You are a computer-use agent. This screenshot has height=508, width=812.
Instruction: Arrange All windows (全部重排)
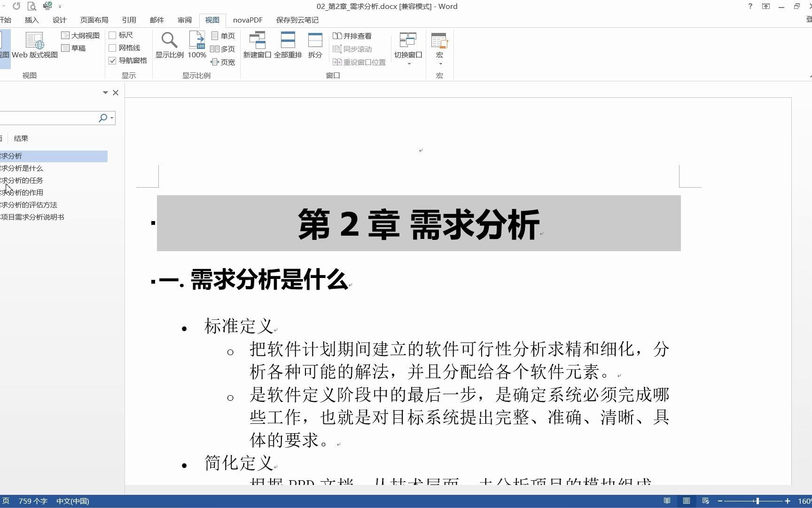click(x=288, y=45)
